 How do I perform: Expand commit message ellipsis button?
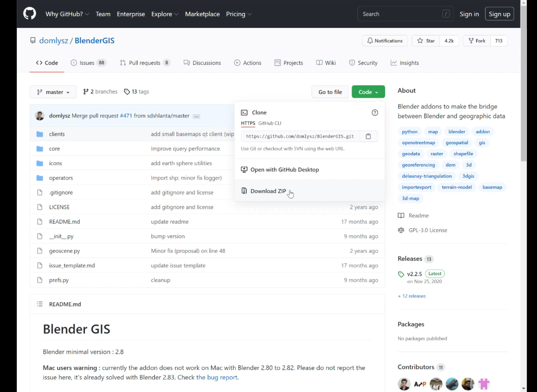(x=196, y=116)
